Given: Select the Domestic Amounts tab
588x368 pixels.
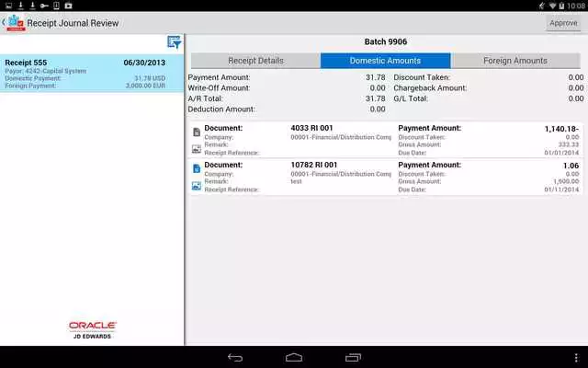Looking at the screenshot, I should 386,61.
